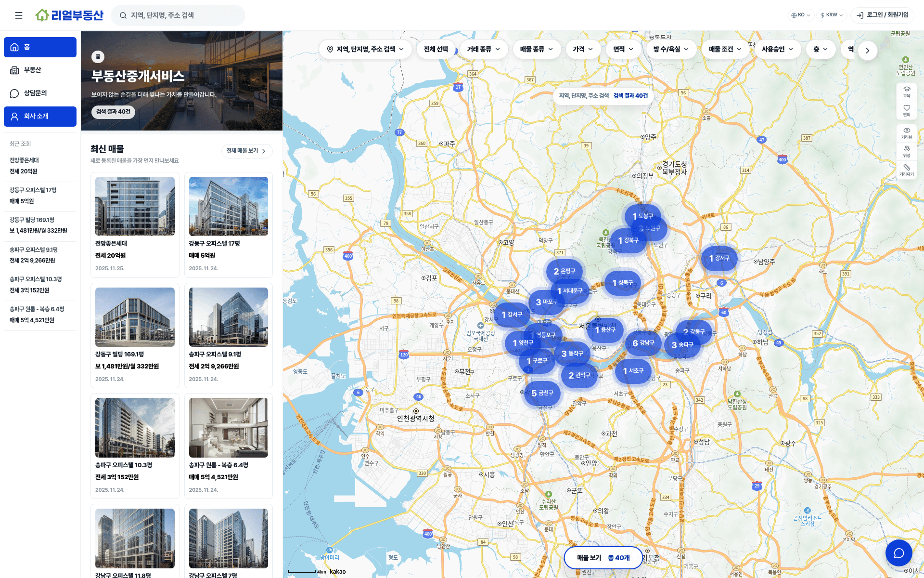This screenshot has width=924, height=578.
Task: Open 전망좋은세대 in the 최근 조회 list
Action: coord(40,166)
